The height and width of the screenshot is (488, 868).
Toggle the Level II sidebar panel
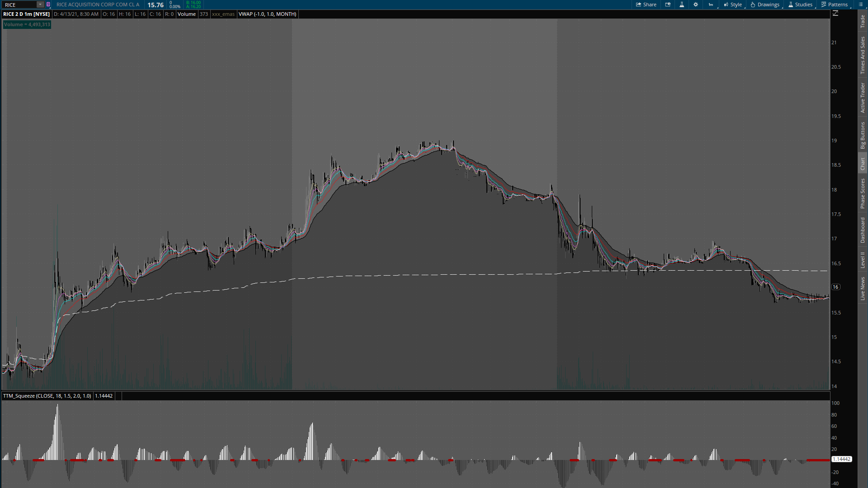click(x=863, y=260)
